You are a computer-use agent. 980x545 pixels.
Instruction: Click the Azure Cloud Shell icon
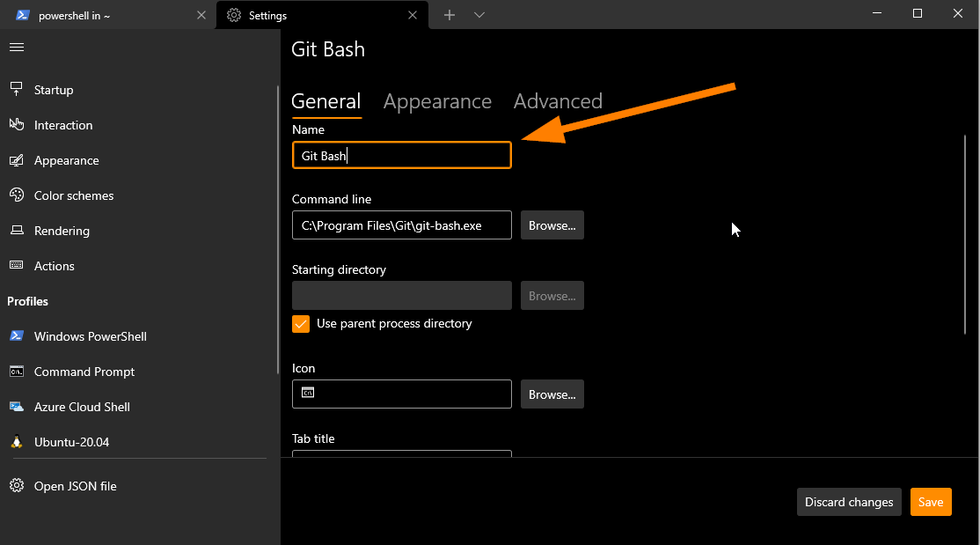[17, 407]
